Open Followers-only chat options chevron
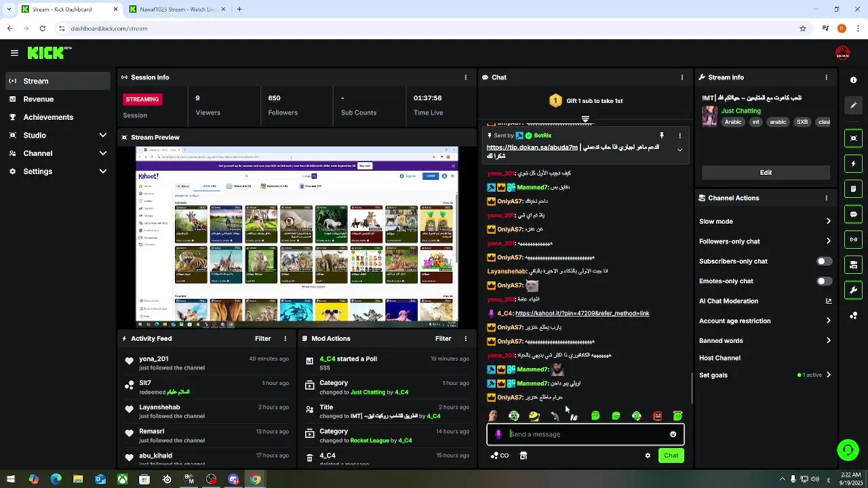The height and width of the screenshot is (488, 868). [x=828, y=241]
